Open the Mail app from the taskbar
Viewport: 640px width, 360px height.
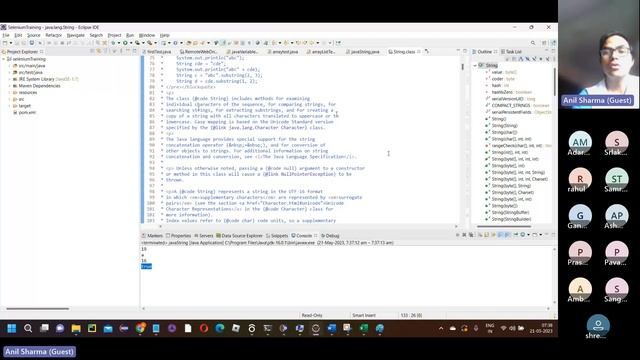pyautogui.click(x=108, y=328)
